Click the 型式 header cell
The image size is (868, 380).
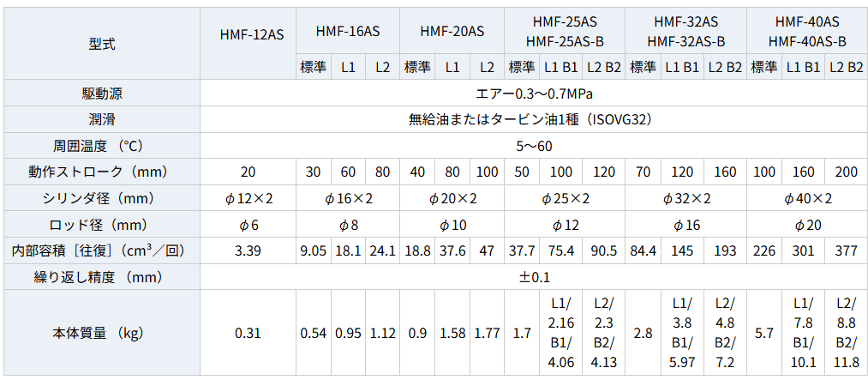pos(101,42)
